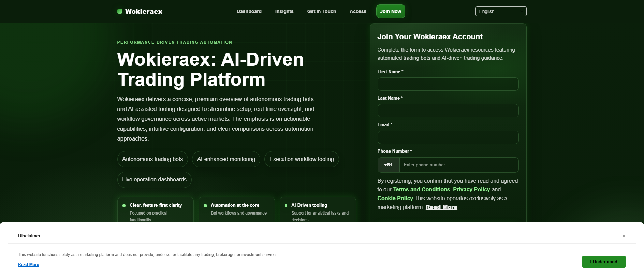Open the Privacy Policy link
The height and width of the screenshot is (279, 644).
click(471, 189)
